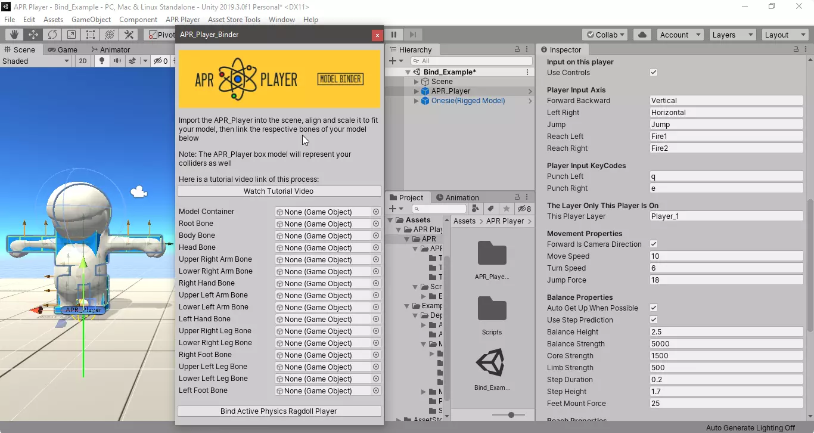Open the Scripts folder in Project

point(492,309)
